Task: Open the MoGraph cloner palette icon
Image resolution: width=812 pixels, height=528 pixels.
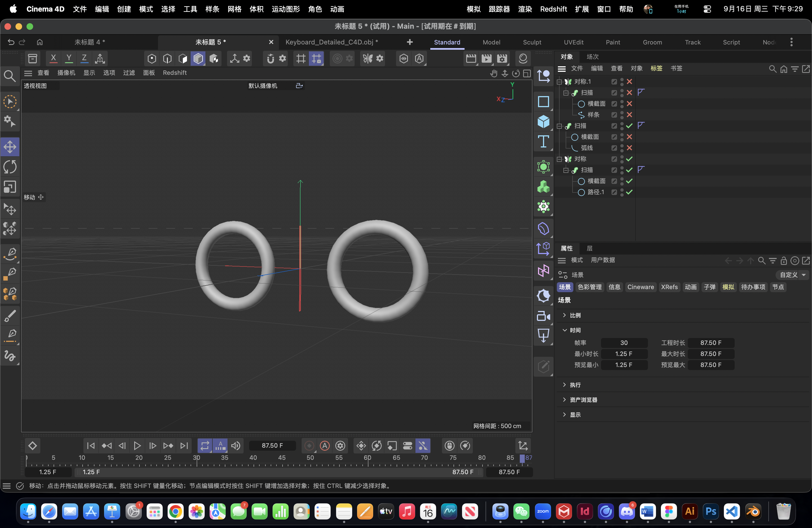Action: coord(543,187)
